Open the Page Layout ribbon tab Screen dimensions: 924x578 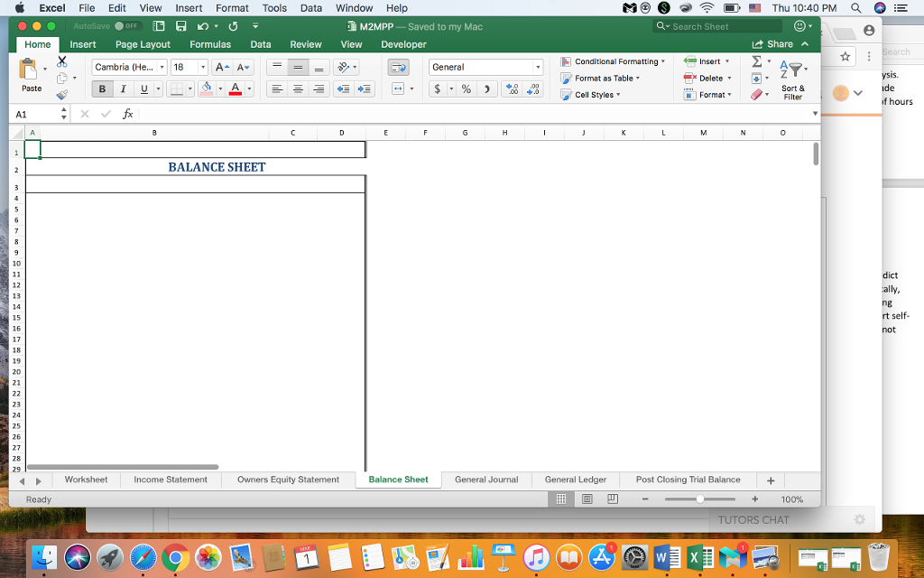[x=143, y=44]
